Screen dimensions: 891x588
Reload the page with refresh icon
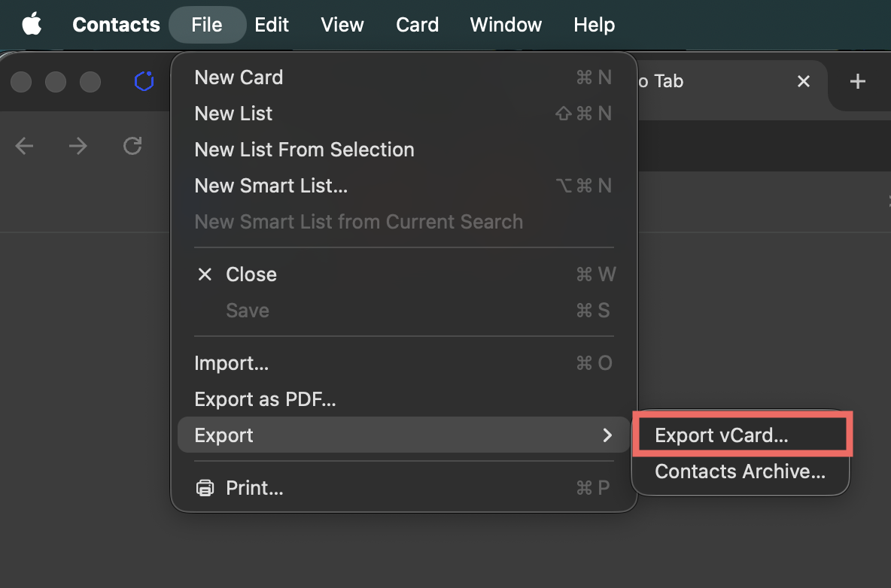[132, 146]
